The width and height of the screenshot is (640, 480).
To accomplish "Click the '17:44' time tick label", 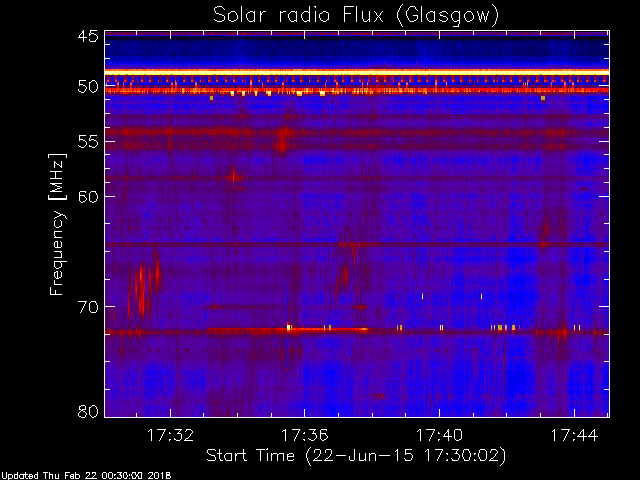I will pyautogui.click(x=574, y=436).
